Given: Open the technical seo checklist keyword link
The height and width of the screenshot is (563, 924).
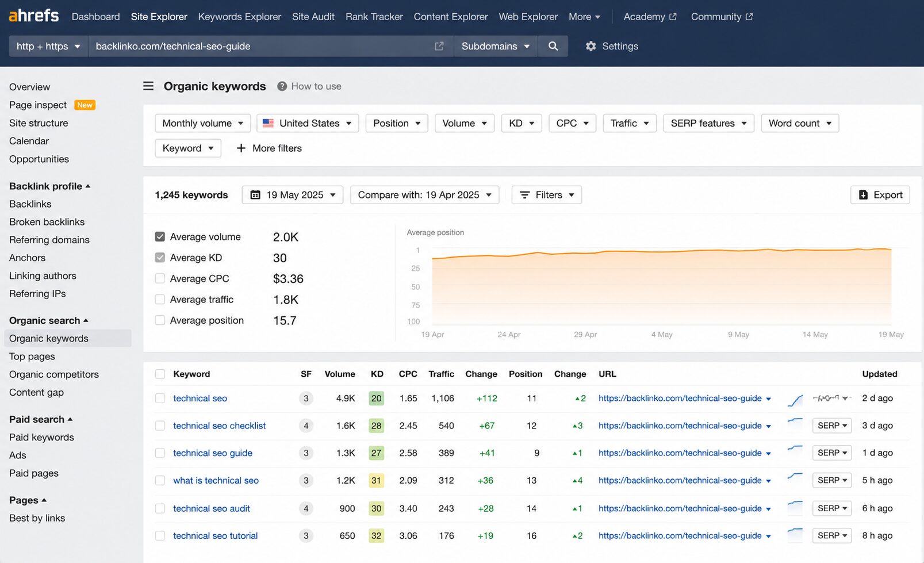Looking at the screenshot, I should [219, 426].
